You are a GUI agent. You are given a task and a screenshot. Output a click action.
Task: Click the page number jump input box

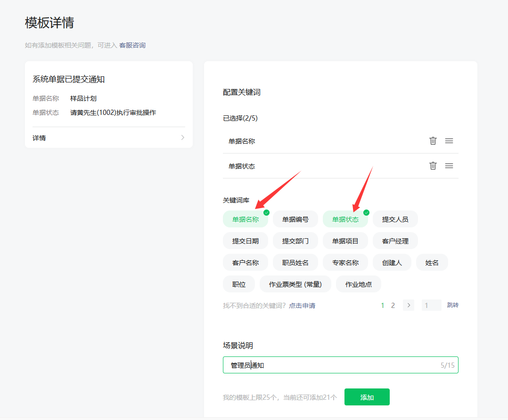click(431, 306)
